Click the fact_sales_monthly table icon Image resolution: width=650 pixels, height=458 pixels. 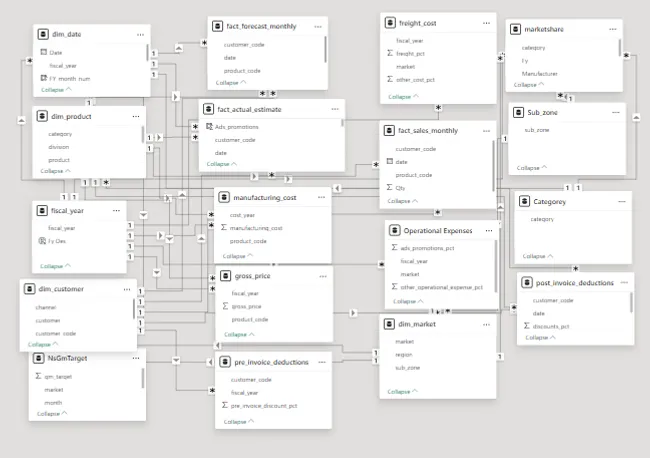pyautogui.click(x=389, y=131)
